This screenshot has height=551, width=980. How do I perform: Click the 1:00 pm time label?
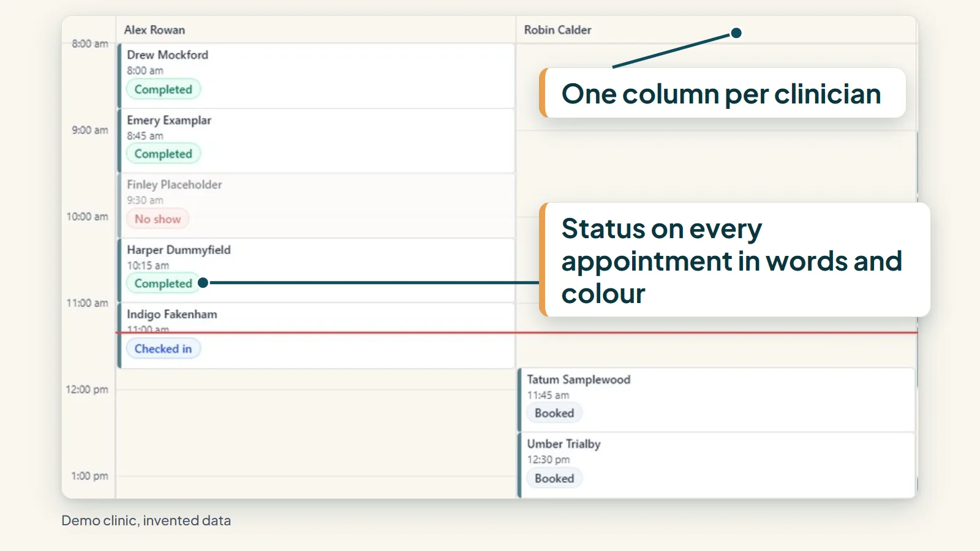(x=90, y=476)
